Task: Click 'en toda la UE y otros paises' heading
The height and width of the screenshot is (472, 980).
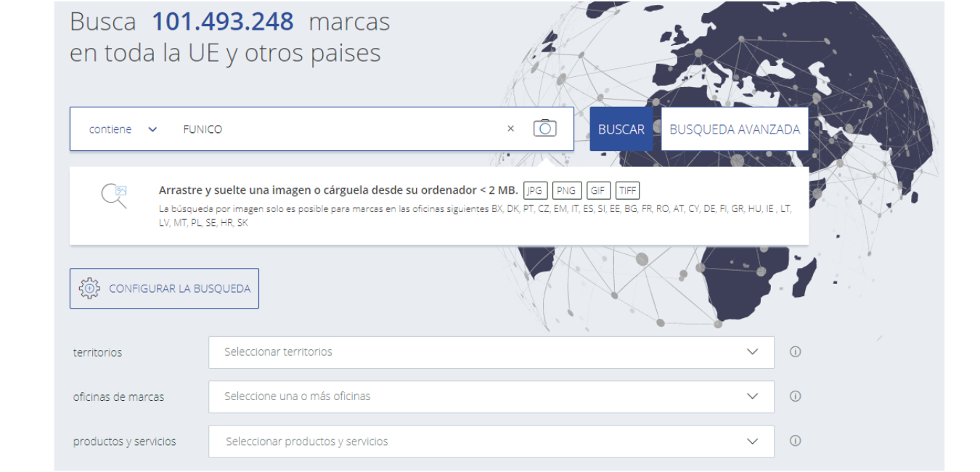Action: pyautogui.click(x=225, y=53)
